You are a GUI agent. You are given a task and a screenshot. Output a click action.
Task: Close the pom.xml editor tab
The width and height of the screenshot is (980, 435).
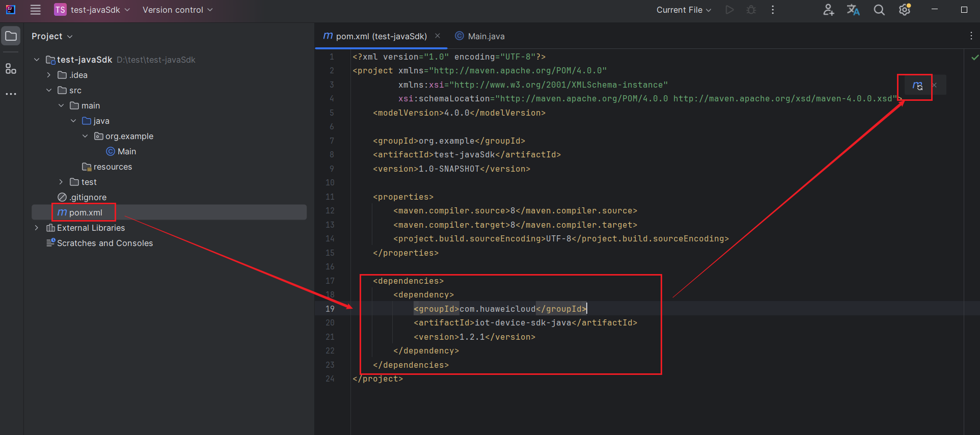tap(438, 36)
